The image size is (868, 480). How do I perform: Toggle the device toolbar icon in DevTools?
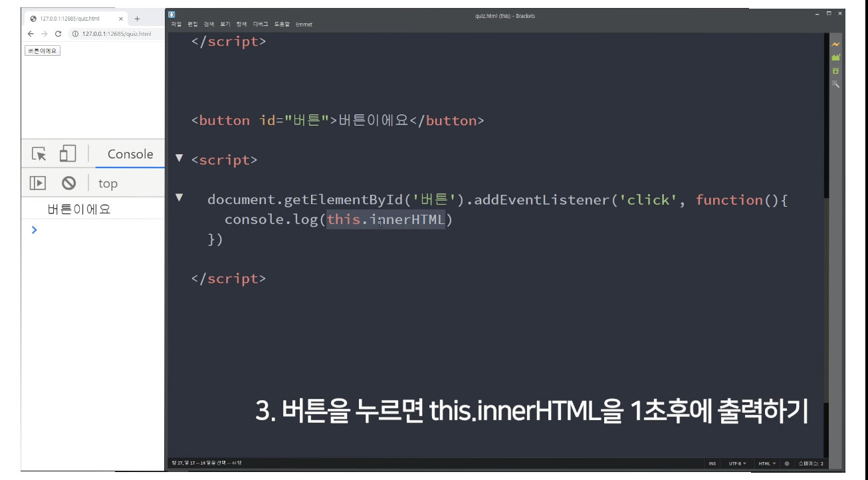coord(68,154)
